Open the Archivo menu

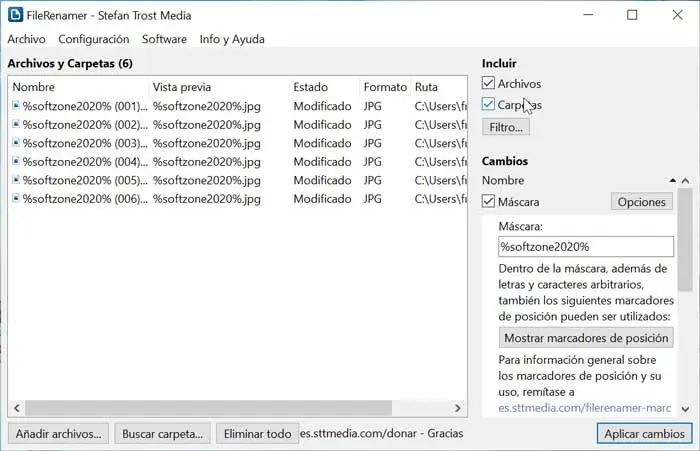coord(26,39)
